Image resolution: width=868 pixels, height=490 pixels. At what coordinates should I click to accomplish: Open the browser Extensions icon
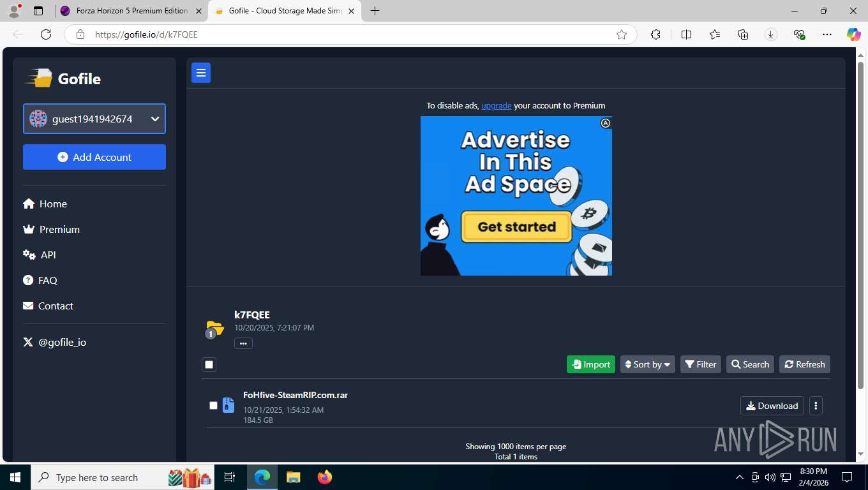pyautogui.click(x=655, y=34)
